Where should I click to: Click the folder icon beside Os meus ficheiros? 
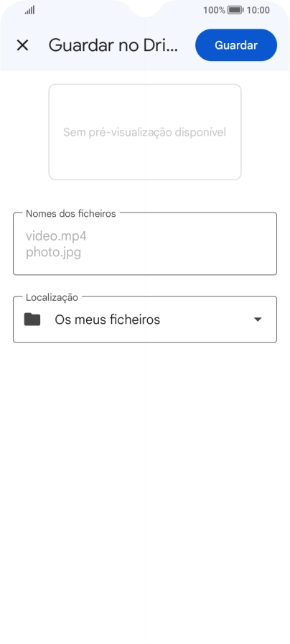pos(32,319)
